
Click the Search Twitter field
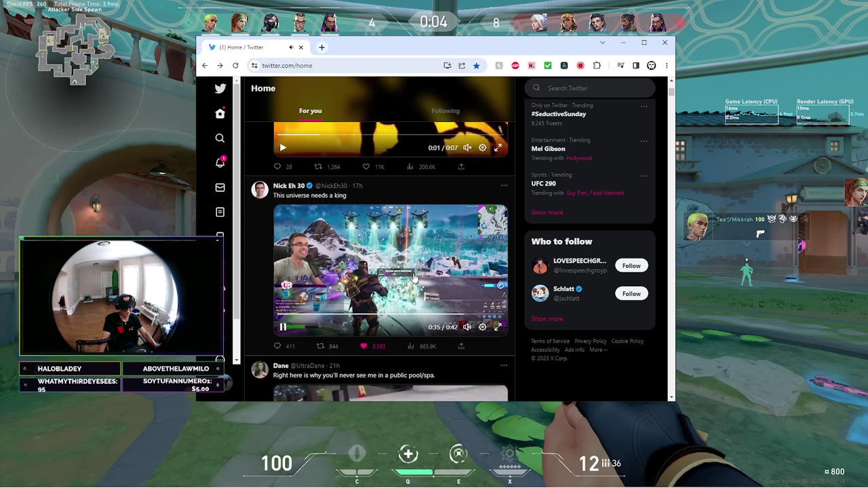[590, 88]
